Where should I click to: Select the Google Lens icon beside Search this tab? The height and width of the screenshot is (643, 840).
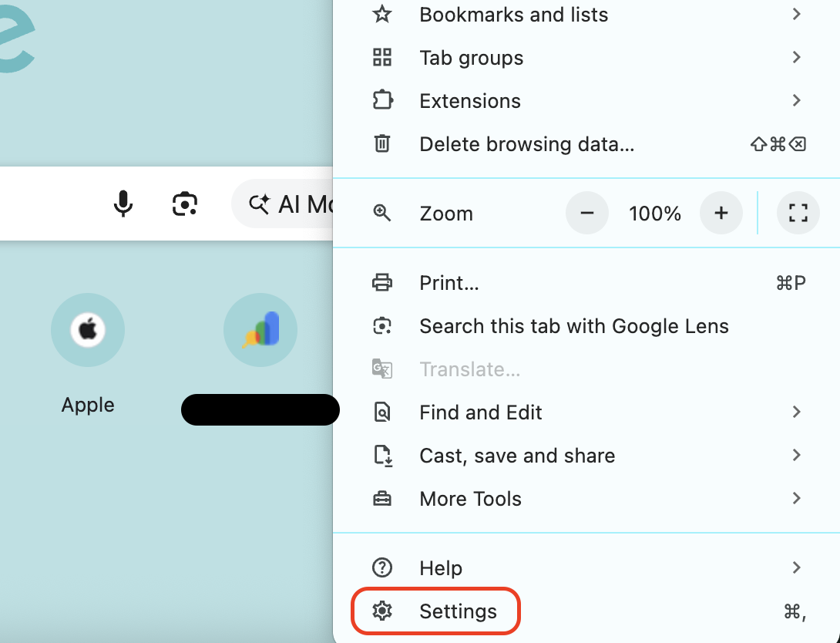pyautogui.click(x=382, y=325)
